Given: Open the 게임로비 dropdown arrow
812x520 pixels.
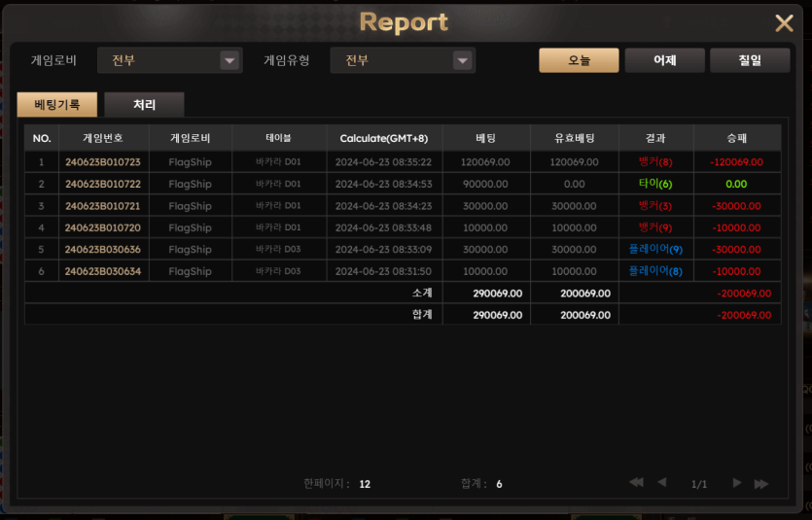Looking at the screenshot, I should pyautogui.click(x=229, y=60).
